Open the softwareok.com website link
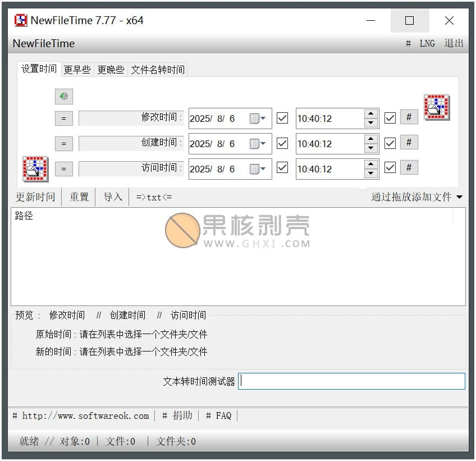The height and width of the screenshot is (461, 476). (x=85, y=416)
